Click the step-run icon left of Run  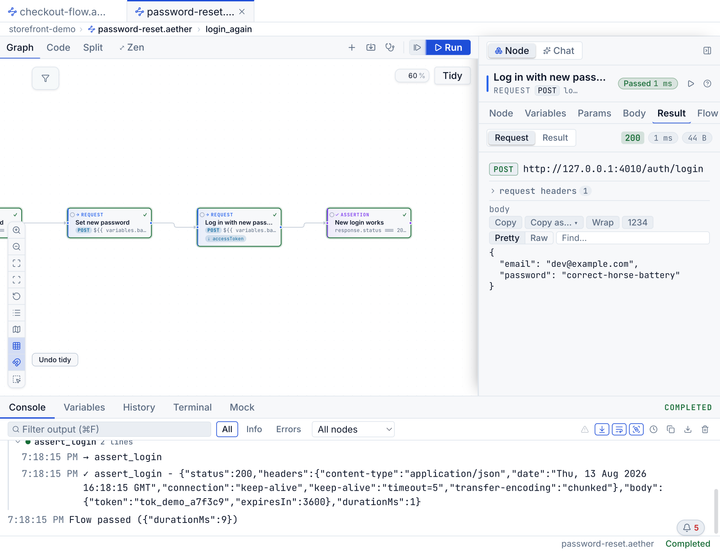click(417, 47)
